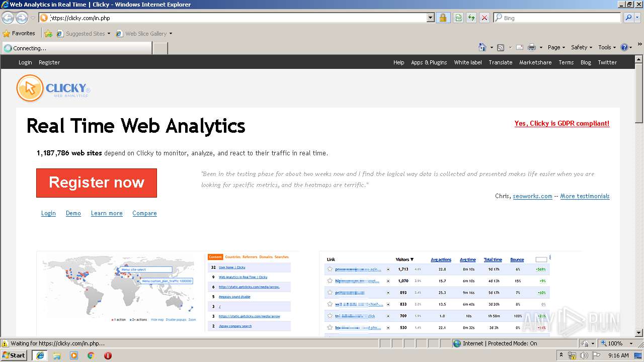
Task: Select the Connecting... browser tab
Action: (76, 48)
